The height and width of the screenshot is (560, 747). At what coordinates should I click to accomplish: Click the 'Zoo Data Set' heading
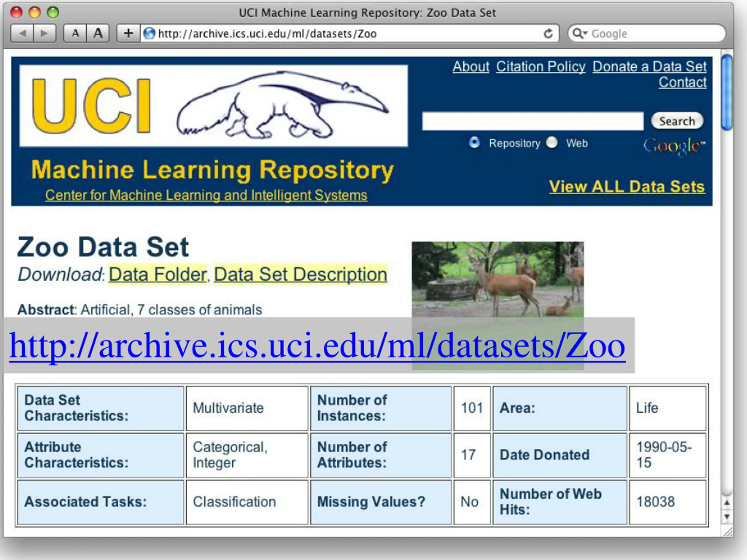(103, 247)
